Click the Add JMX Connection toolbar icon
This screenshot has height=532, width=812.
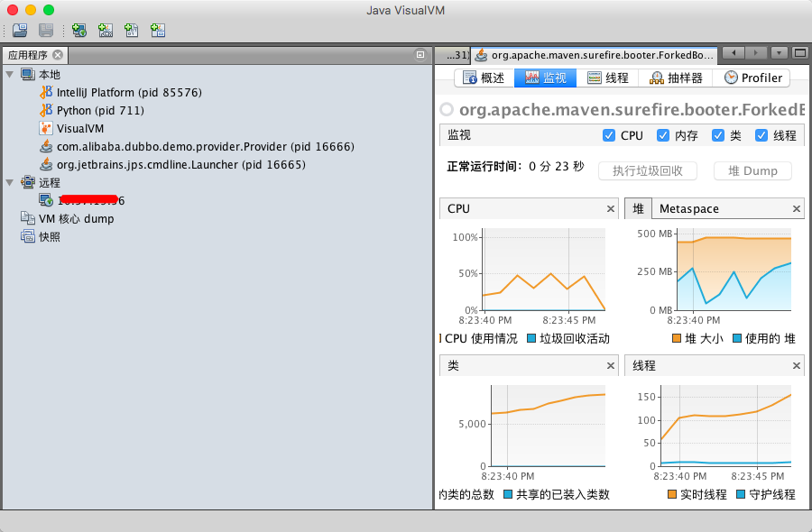[x=106, y=31]
